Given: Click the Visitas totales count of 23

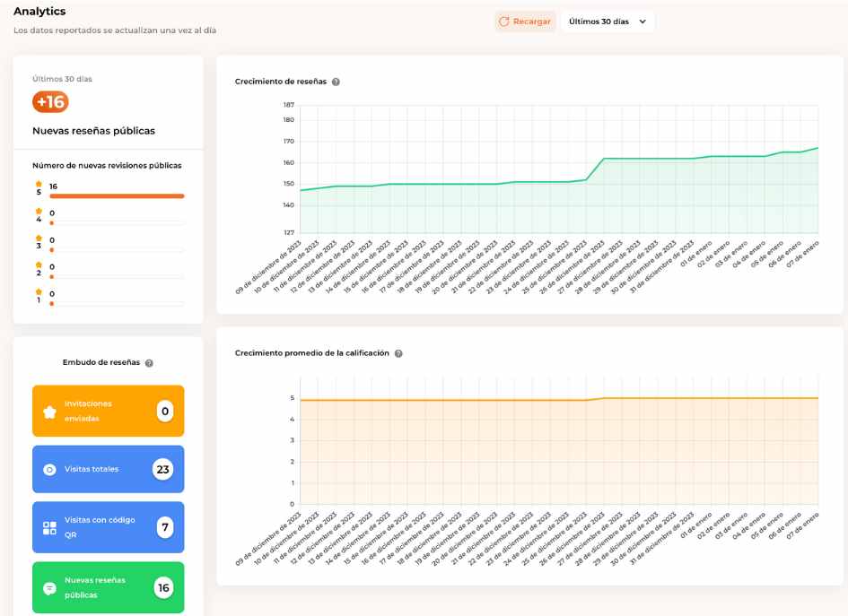Looking at the screenshot, I should pyautogui.click(x=162, y=469).
